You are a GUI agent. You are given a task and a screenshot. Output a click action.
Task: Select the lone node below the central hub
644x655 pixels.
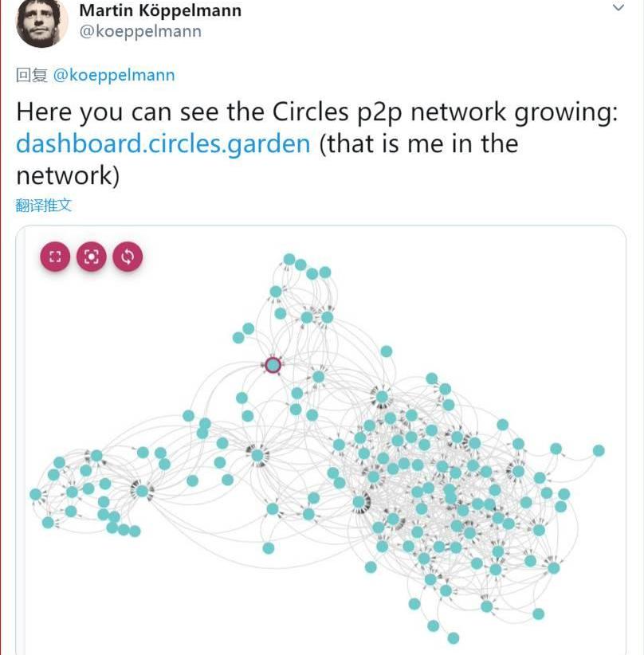269,547
